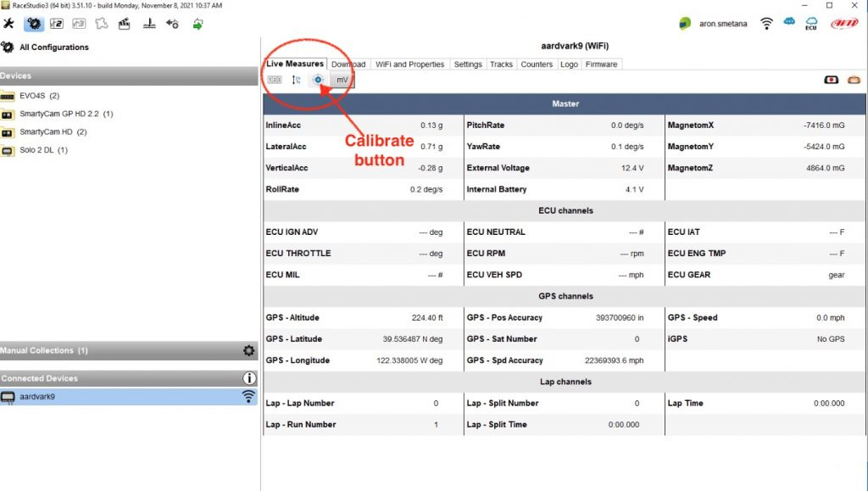
Task: Open the Firmware tab
Action: [x=601, y=64]
